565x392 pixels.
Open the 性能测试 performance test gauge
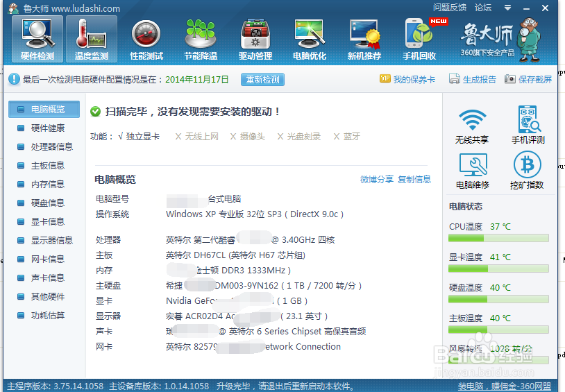point(146,40)
